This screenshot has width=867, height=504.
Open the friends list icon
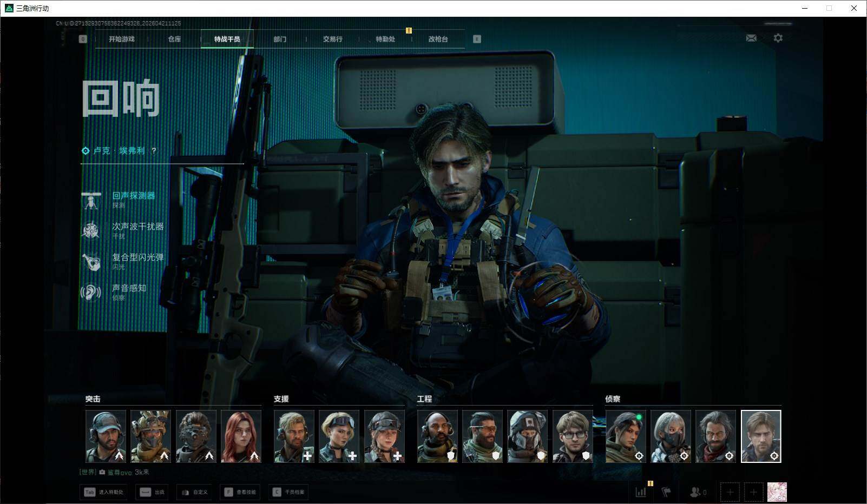click(x=695, y=492)
